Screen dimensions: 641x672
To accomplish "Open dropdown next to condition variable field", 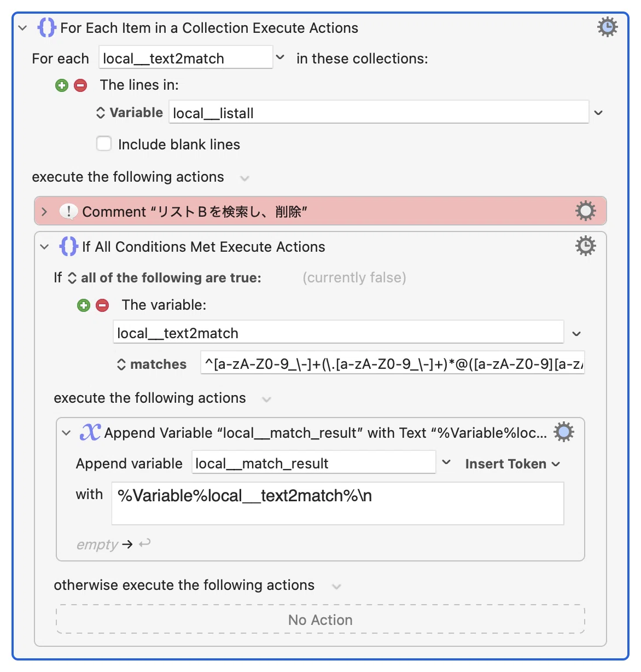I will click(576, 333).
